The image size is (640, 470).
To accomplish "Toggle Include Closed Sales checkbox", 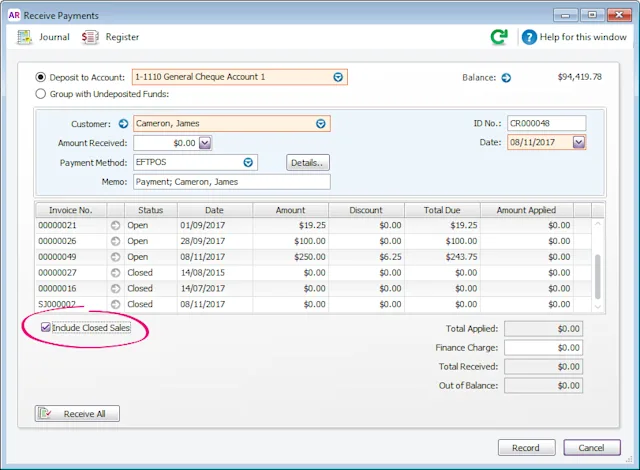I will [46, 327].
